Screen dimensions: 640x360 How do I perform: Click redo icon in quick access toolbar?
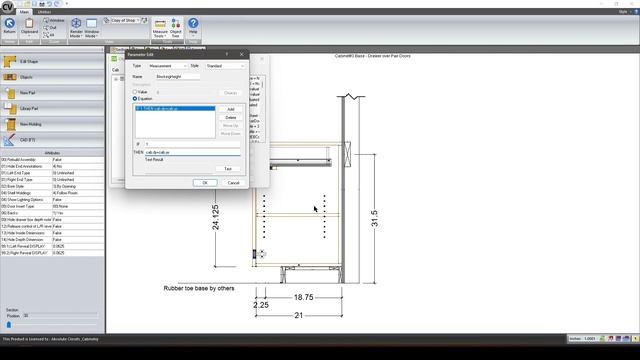coord(57,4)
